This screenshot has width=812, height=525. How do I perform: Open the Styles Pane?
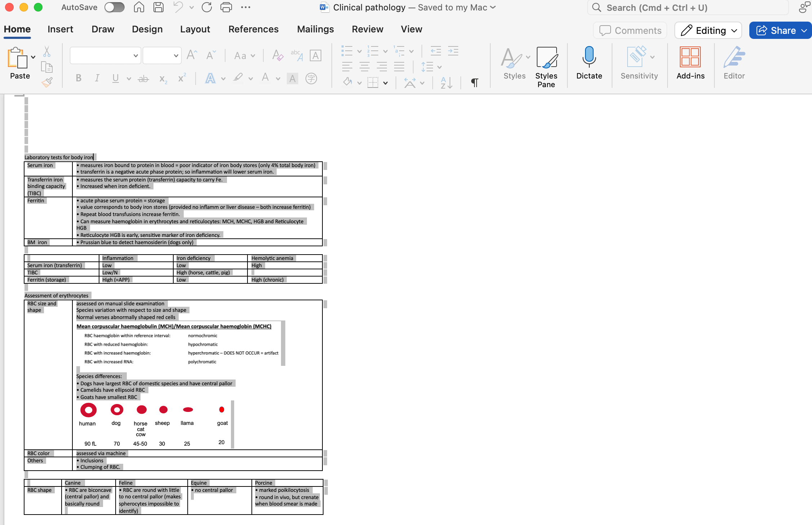click(x=546, y=67)
